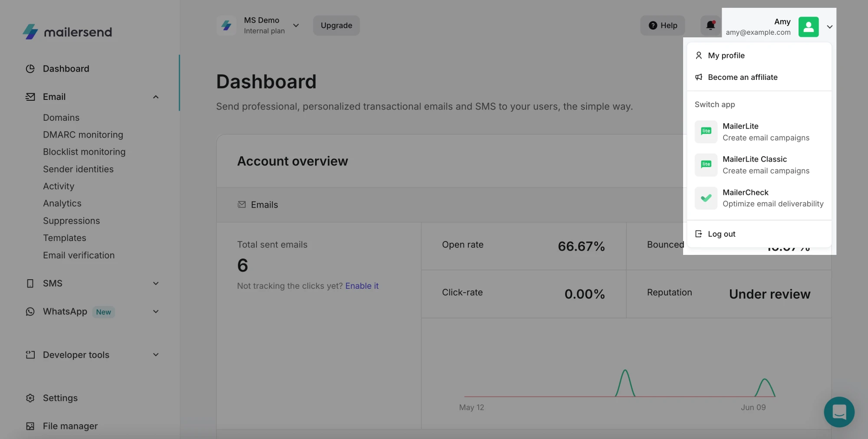Switch to MailerLite app

tap(759, 132)
